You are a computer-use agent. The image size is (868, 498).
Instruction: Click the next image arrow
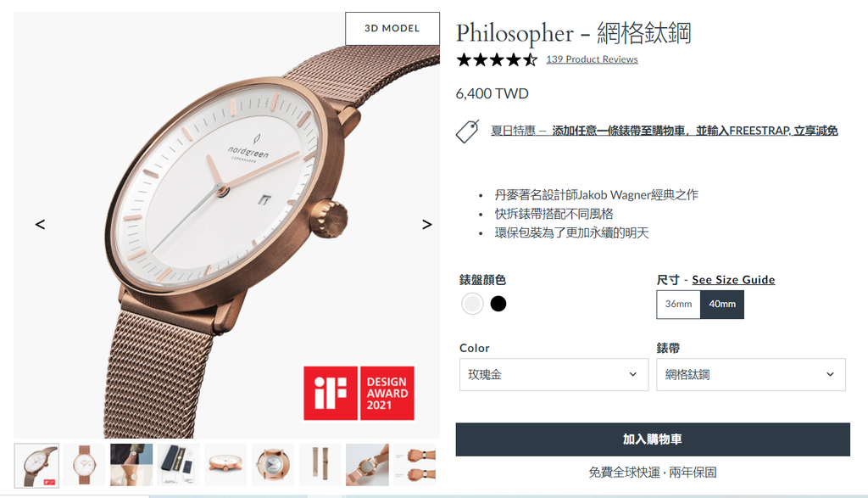pos(427,224)
